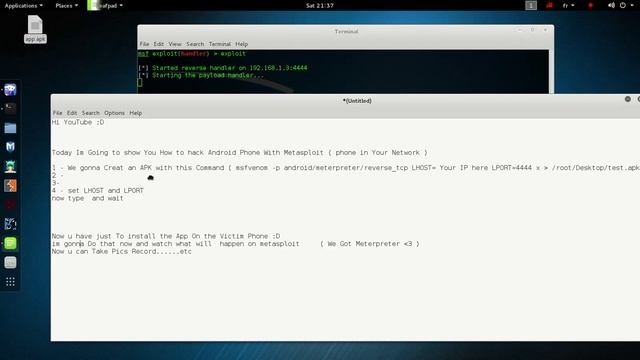The image size is (640, 360).
Task: Open Leafpad File menu
Action: [x=58, y=113]
